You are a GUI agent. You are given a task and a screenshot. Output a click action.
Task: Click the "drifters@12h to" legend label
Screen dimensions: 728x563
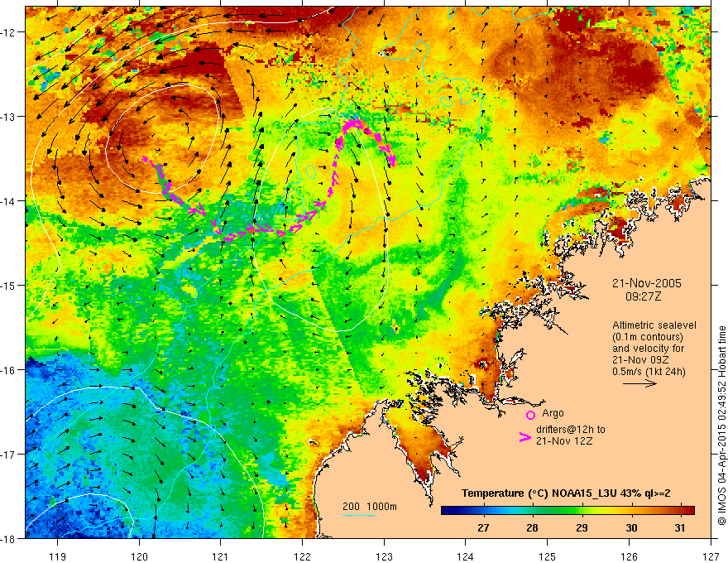pyautogui.click(x=571, y=429)
